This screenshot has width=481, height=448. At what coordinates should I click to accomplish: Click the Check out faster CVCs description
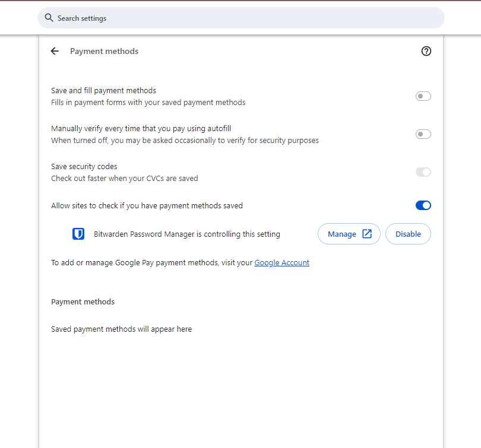point(125,179)
